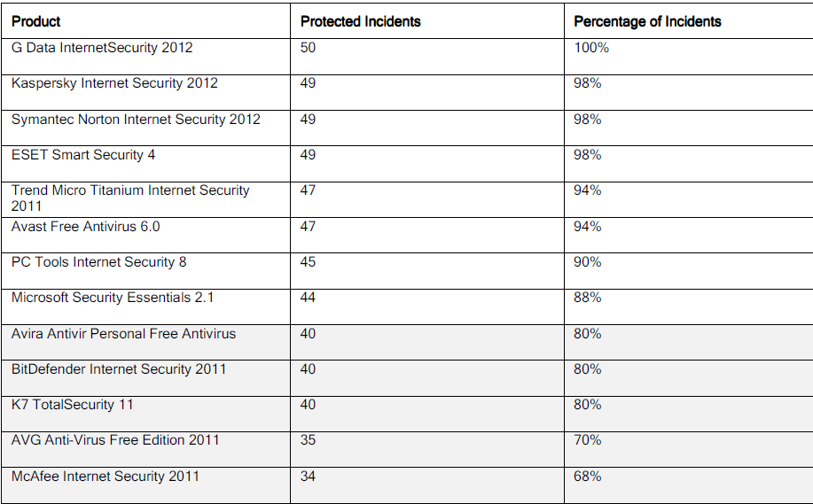Screen dimensions: 813x504
Task: Click the Product column header
Action: click(x=35, y=21)
